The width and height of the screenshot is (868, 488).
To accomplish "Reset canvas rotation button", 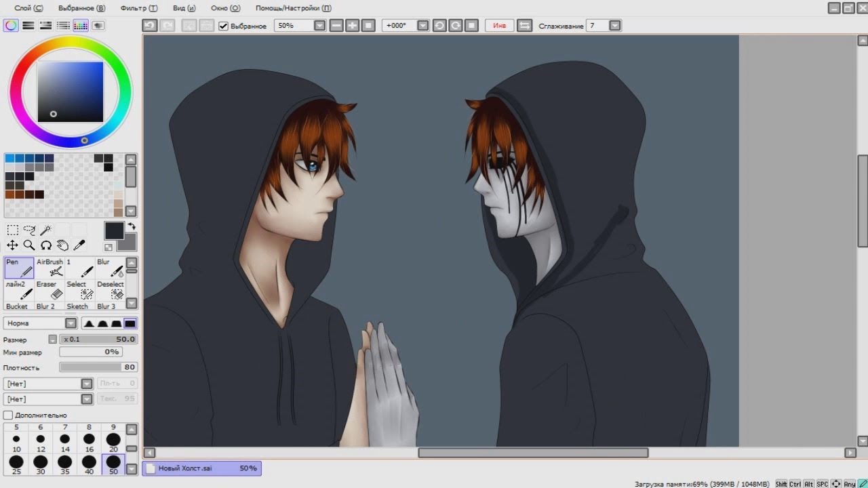I will pos(472,26).
